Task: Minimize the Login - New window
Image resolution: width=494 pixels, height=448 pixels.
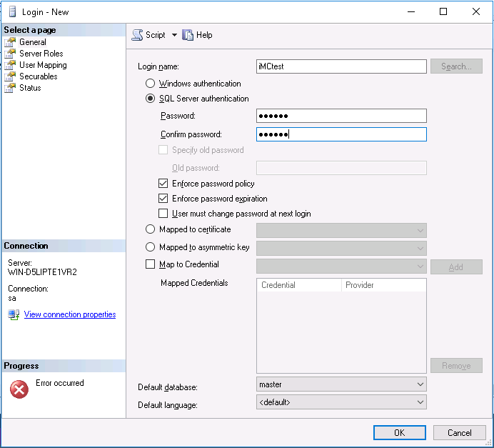Action: click(x=411, y=11)
